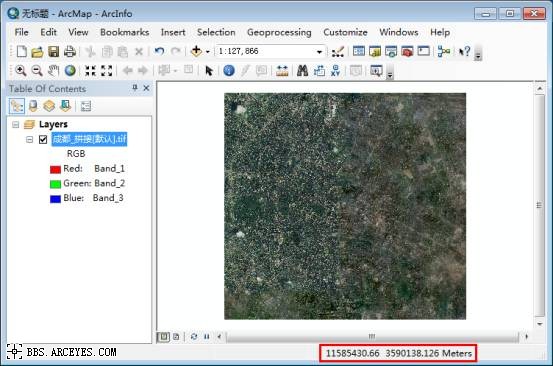The image size is (553, 366).
Task: Click Fixed Zoom In arrows icon
Action: 90,71
